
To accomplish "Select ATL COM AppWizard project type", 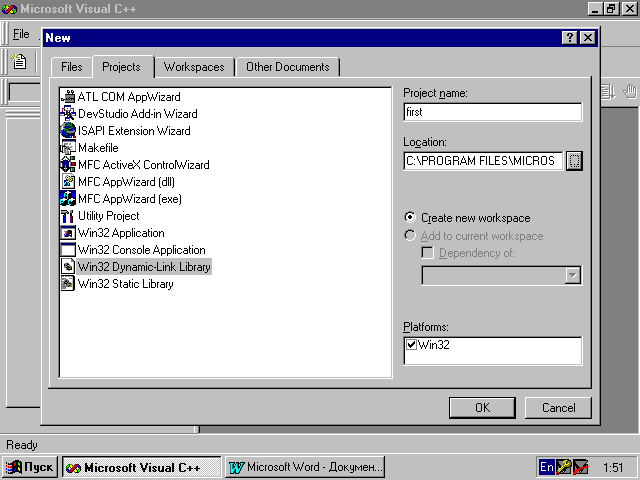I will click(129, 97).
